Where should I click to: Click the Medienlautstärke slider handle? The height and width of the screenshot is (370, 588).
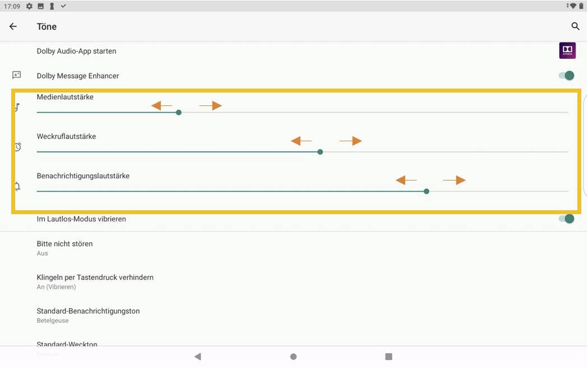pos(179,113)
